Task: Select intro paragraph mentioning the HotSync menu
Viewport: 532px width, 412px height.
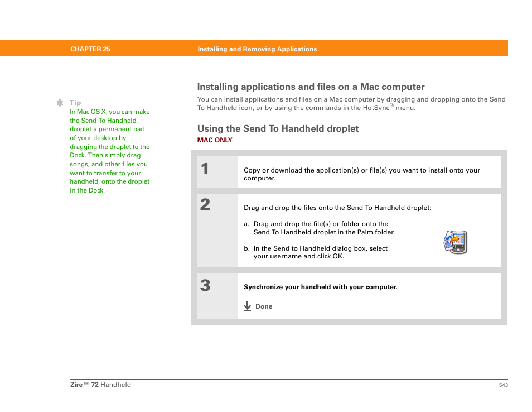Action: (x=351, y=104)
